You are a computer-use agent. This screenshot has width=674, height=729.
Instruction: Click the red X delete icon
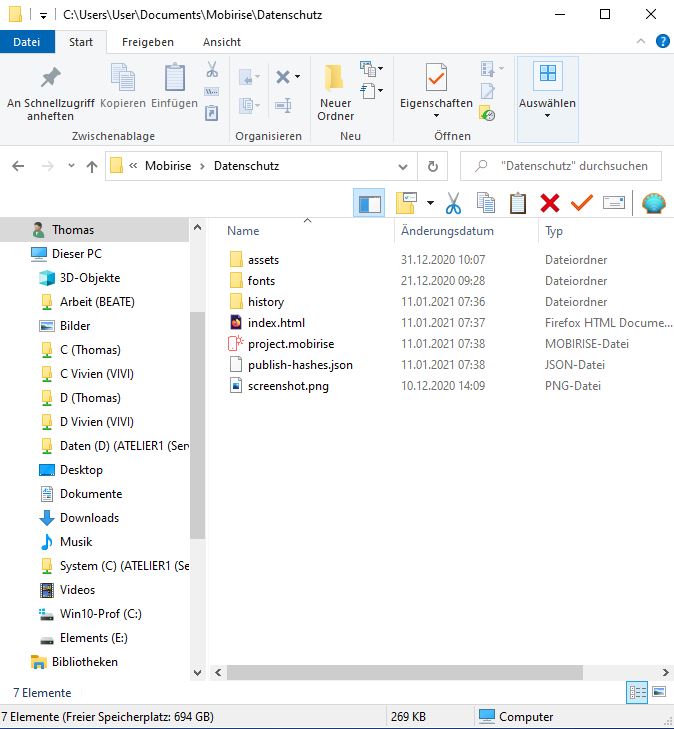tap(549, 204)
